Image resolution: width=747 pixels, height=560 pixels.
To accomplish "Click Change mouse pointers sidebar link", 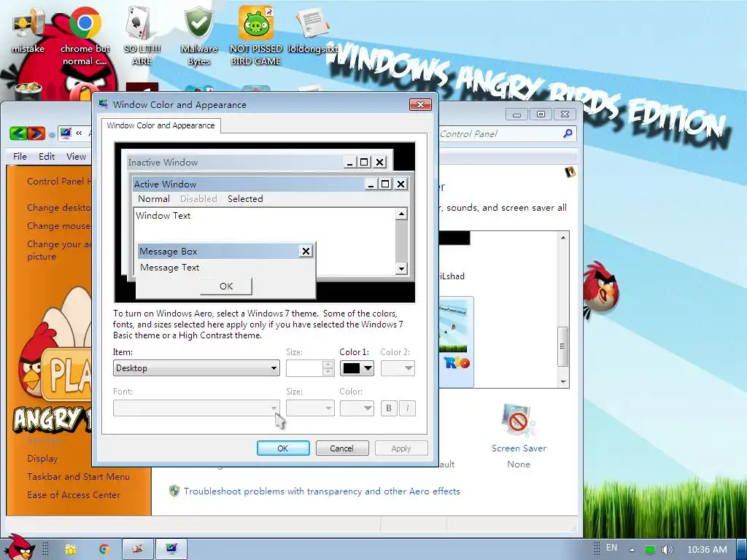I will click(58, 226).
